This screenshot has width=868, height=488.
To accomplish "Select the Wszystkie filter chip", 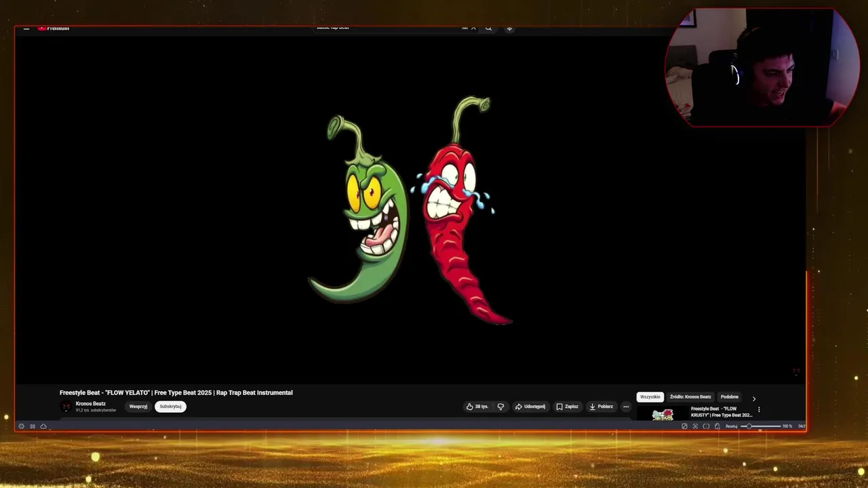I will 650,397.
